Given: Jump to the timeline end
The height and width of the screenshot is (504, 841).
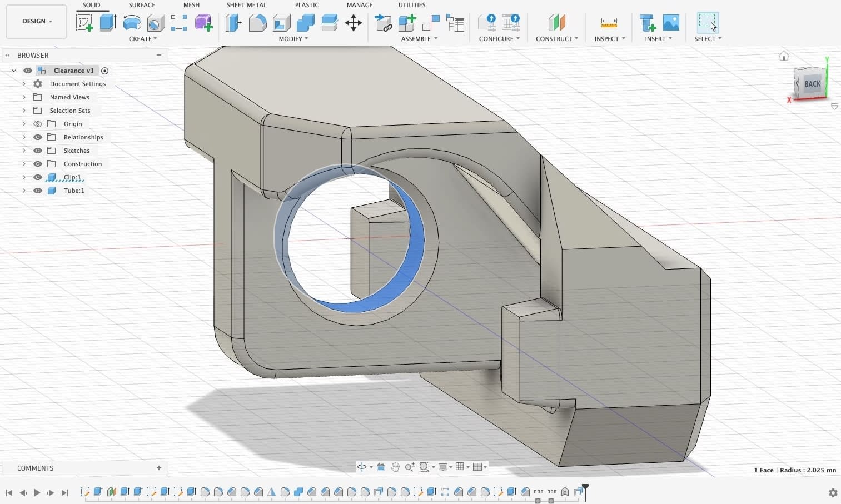Looking at the screenshot, I should pos(64,492).
